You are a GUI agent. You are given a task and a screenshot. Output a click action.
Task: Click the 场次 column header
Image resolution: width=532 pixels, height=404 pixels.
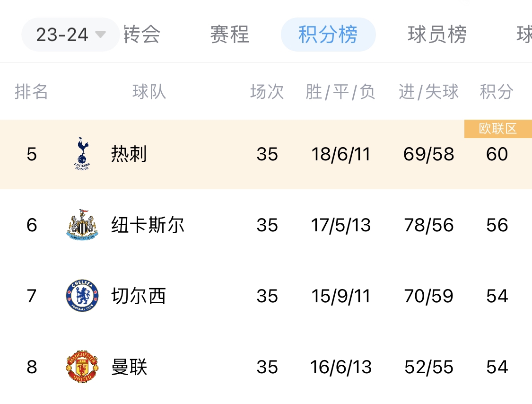pyautogui.click(x=267, y=91)
